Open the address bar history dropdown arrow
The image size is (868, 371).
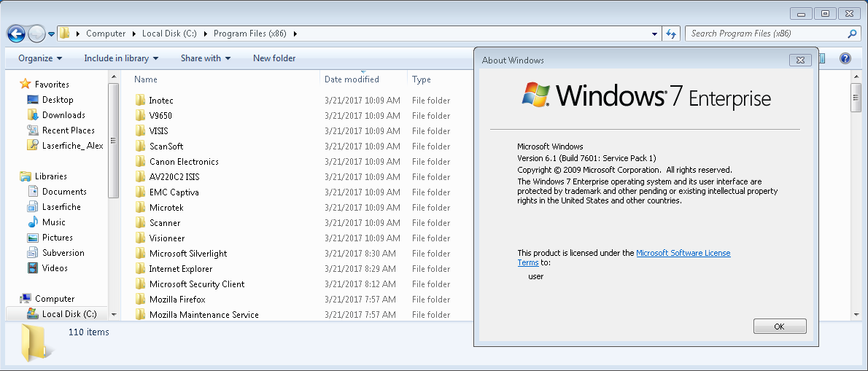[x=655, y=34]
